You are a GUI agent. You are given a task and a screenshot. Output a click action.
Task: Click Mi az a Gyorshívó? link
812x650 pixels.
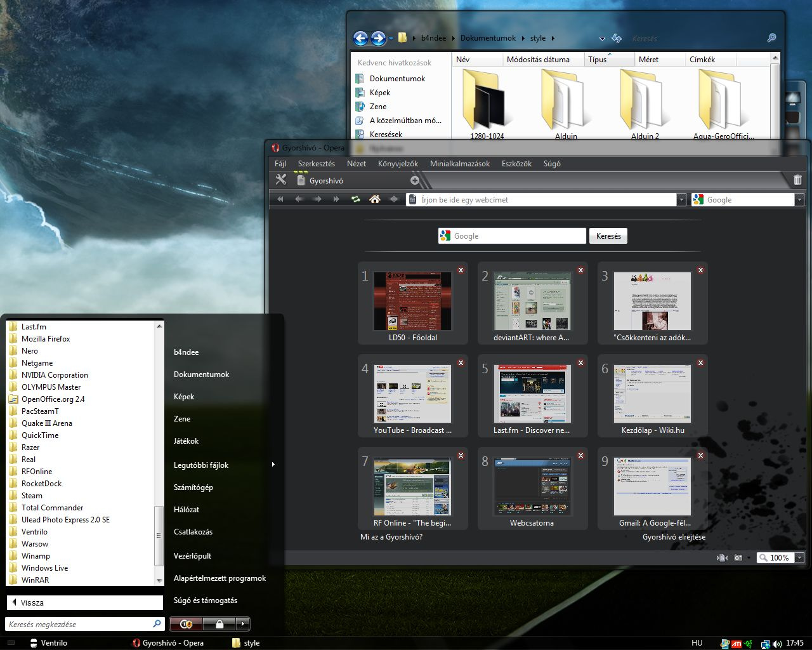tap(391, 537)
